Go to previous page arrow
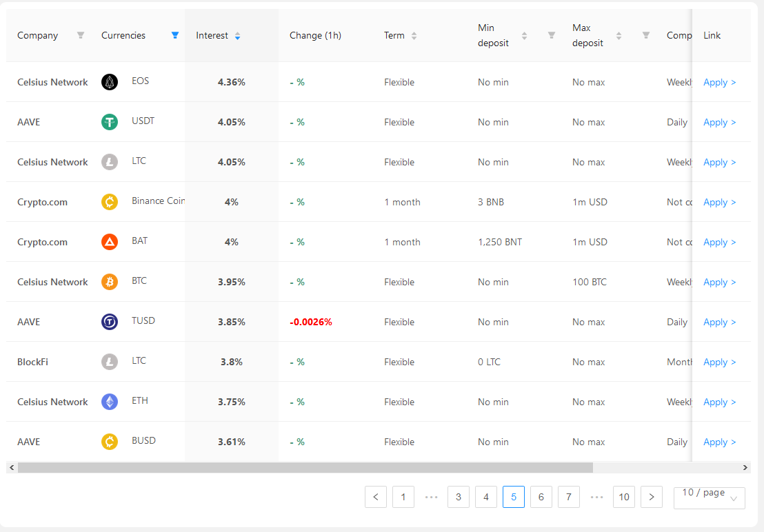This screenshot has width=764, height=532. (376, 497)
